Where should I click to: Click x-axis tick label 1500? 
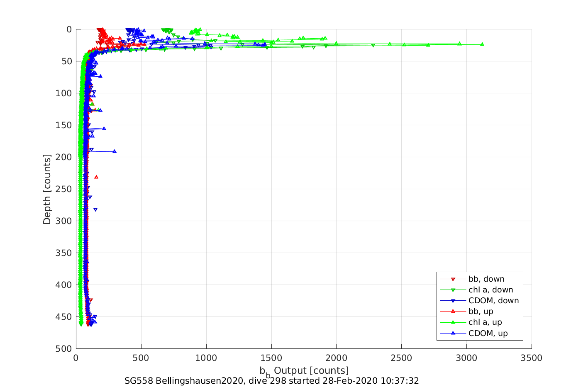pos(271,358)
